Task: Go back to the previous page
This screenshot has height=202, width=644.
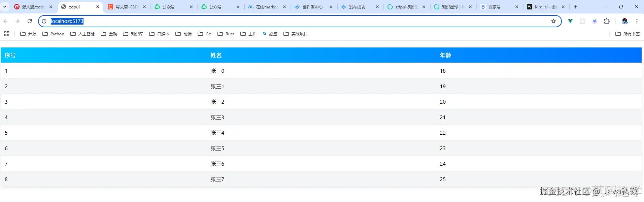Action: [x=5, y=21]
